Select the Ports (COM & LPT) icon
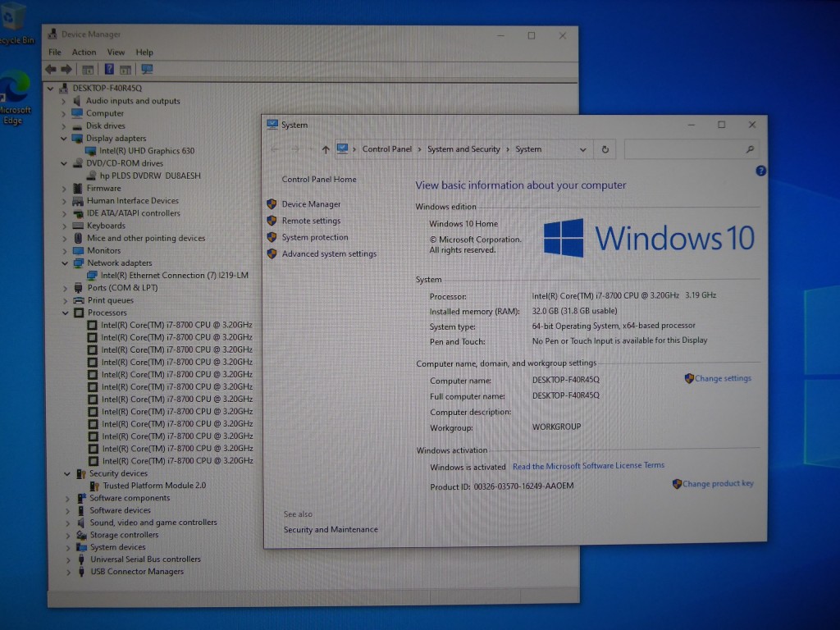Screen dimensions: 840x630 79,288
